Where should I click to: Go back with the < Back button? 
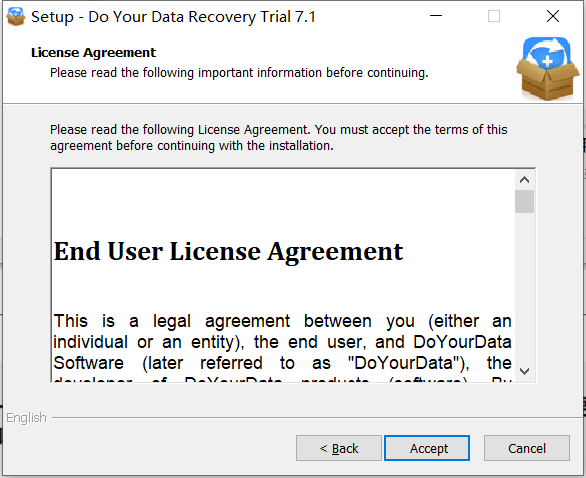[339, 448]
